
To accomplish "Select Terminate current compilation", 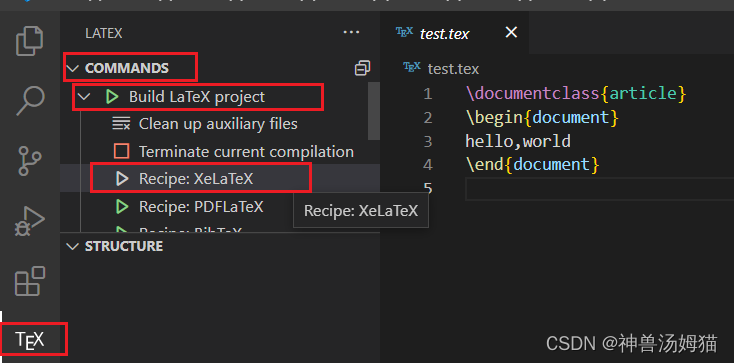I will [x=246, y=152].
